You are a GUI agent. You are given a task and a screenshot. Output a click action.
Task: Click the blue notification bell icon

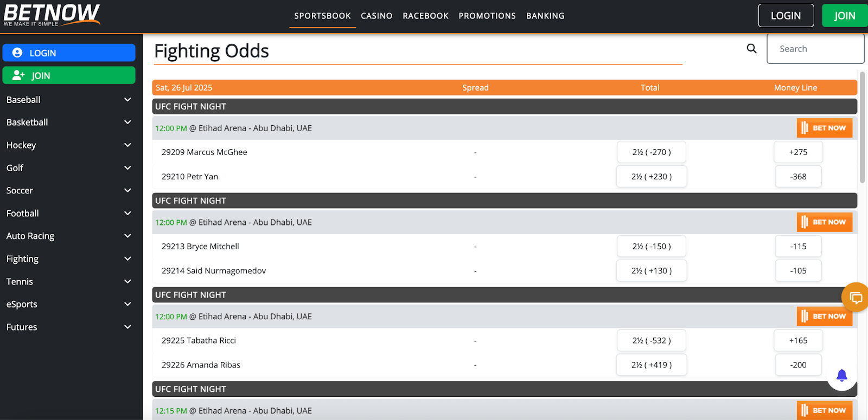coord(841,375)
